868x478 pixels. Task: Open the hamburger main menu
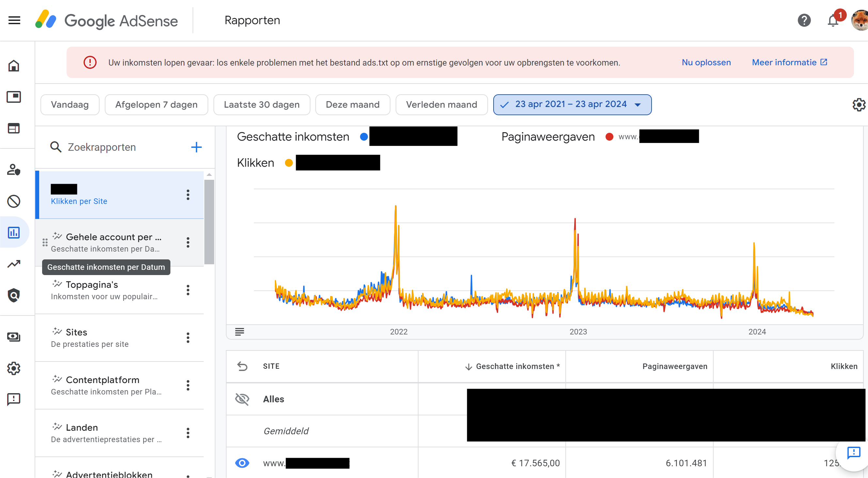(x=14, y=20)
